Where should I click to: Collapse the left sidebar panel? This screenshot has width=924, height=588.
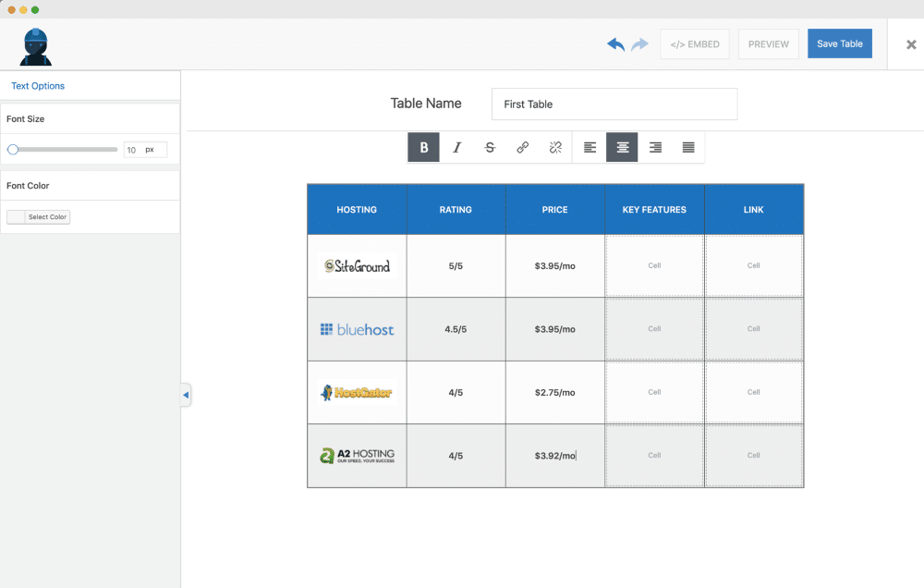[186, 395]
